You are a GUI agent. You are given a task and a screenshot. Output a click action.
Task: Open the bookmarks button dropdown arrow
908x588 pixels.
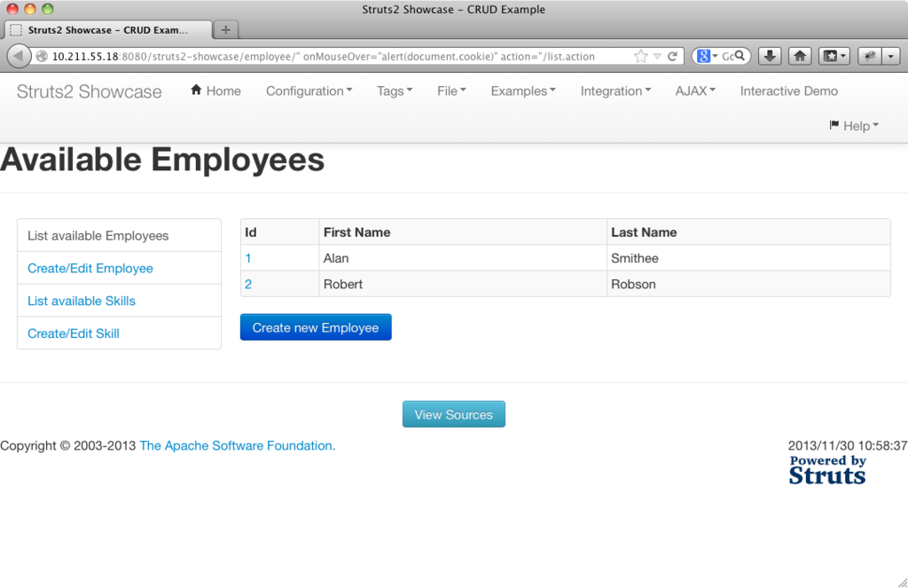(x=844, y=56)
